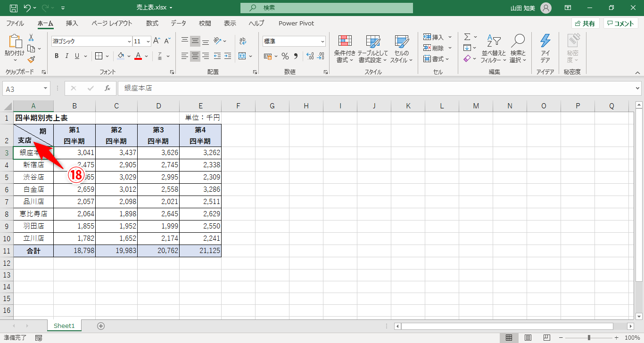Click the decrease indent icon
The height and width of the screenshot is (343, 644).
point(217,56)
